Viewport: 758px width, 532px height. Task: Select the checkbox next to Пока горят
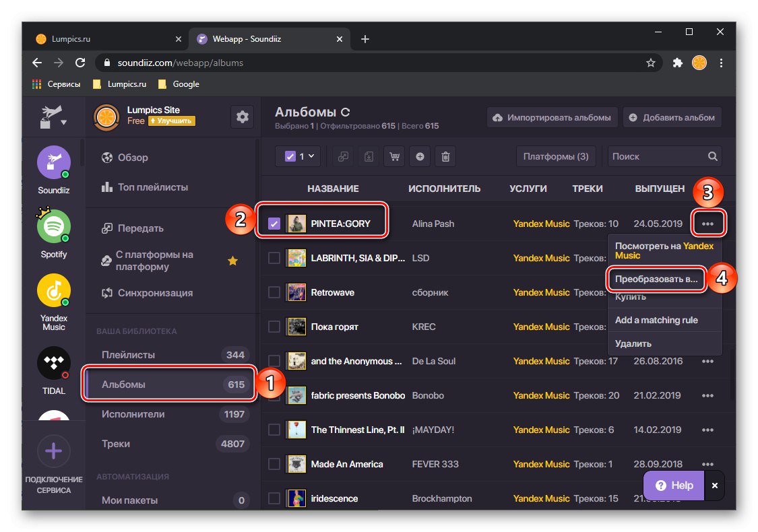(274, 327)
